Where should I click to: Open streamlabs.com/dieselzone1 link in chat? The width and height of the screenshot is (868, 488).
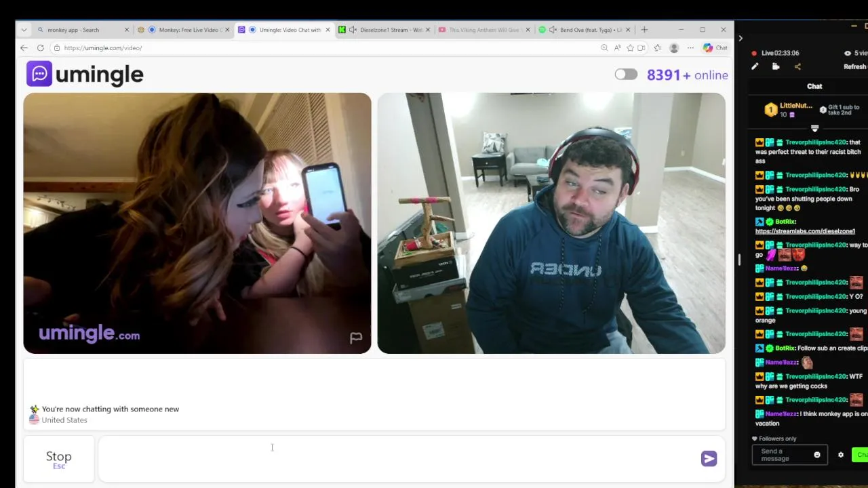(x=805, y=231)
